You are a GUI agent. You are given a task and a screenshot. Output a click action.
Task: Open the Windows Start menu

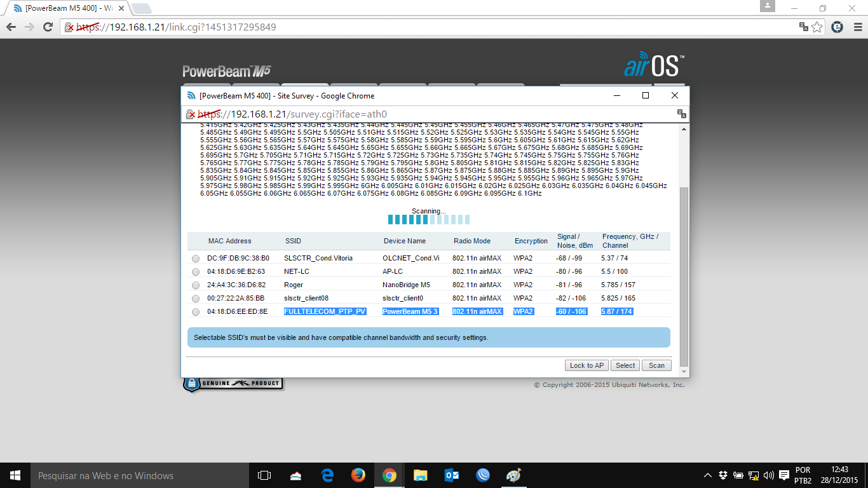click(15, 475)
